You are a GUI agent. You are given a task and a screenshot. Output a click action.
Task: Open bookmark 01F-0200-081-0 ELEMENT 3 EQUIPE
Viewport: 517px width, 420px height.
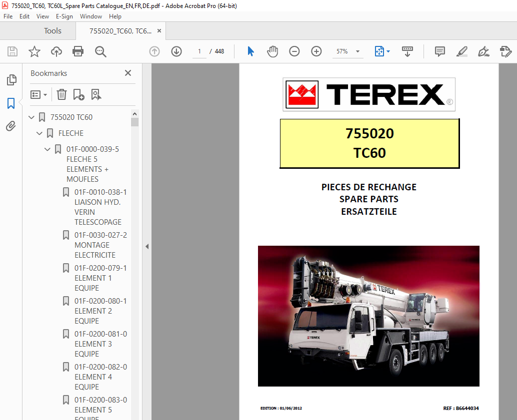(100, 344)
